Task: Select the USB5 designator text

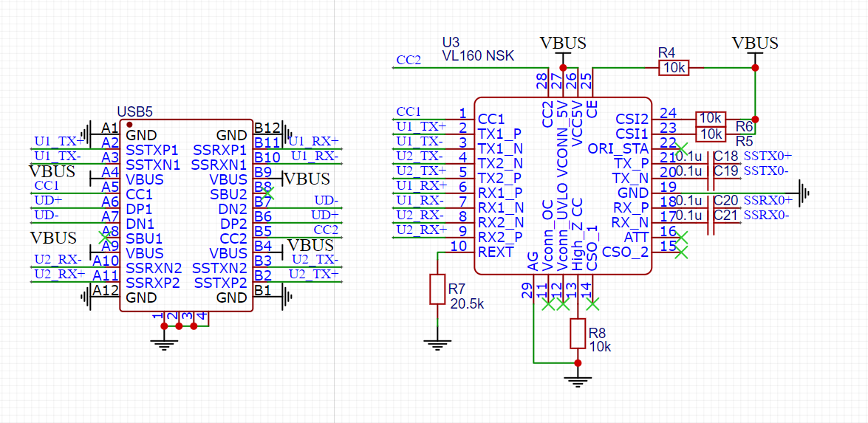Action: tap(134, 112)
